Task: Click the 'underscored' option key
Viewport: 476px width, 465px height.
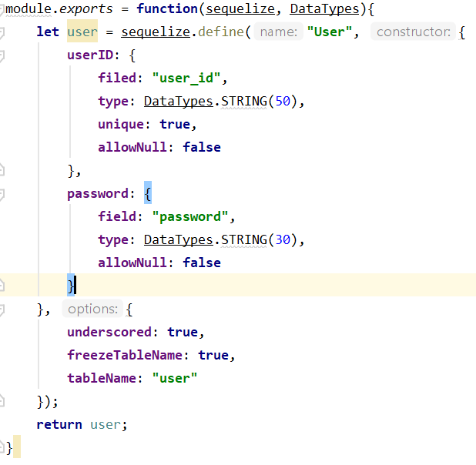Action: (x=109, y=332)
